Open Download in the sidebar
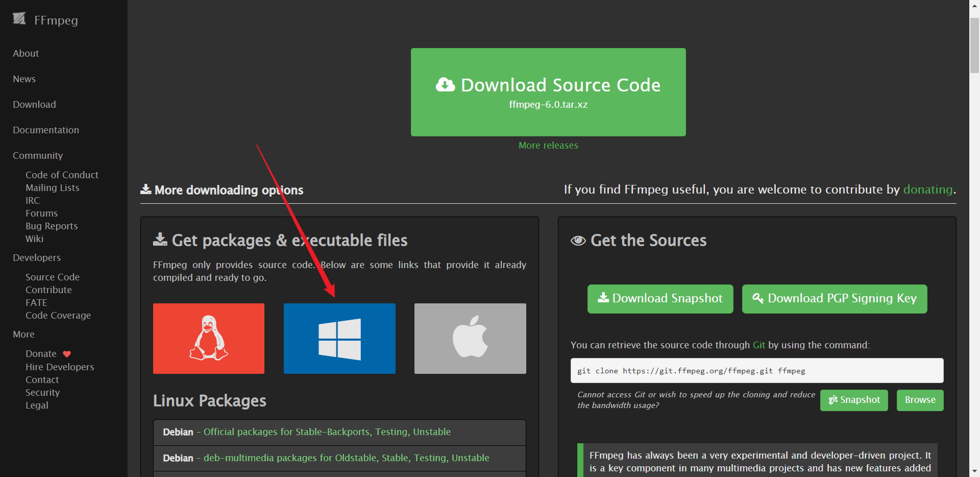Screen dimensions: 980x477 pyautogui.click(x=34, y=105)
